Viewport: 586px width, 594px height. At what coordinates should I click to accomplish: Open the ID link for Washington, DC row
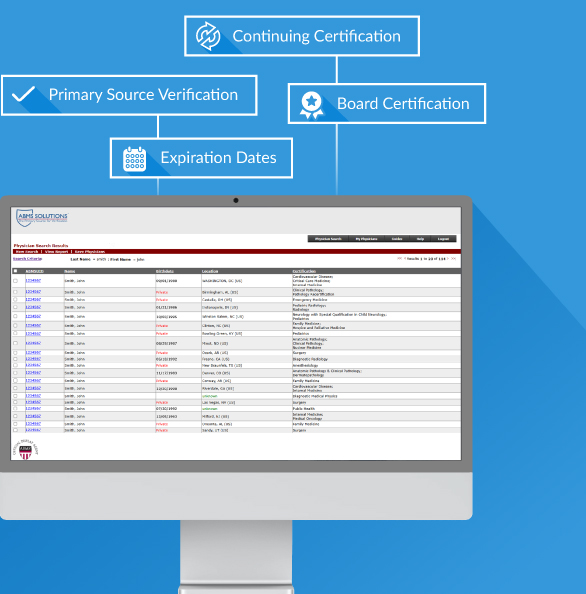pyautogui.click(x=33, y=281)
